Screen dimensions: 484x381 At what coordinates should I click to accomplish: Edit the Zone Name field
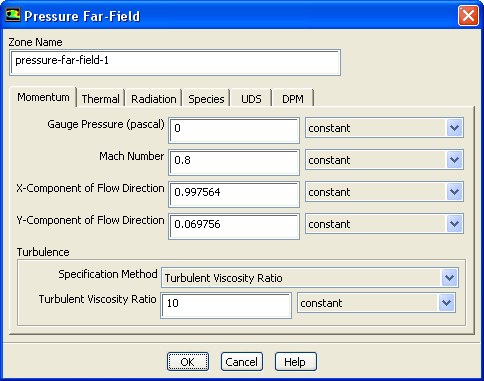click(175, 62)
